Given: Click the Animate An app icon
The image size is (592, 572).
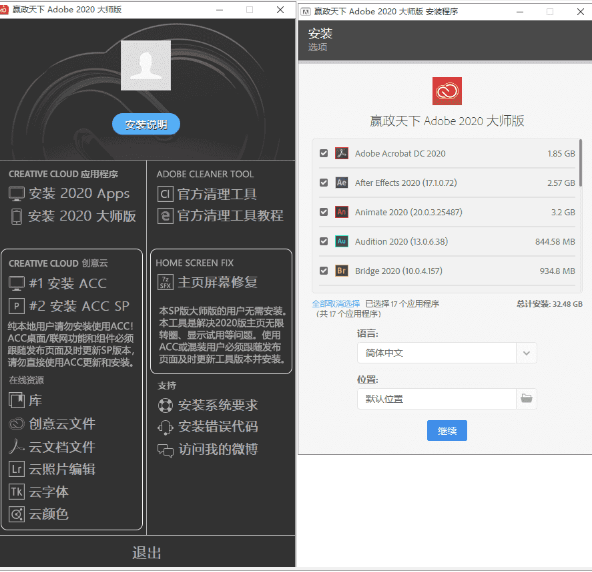Looking at the screenshot, I should tap(342, 212).
